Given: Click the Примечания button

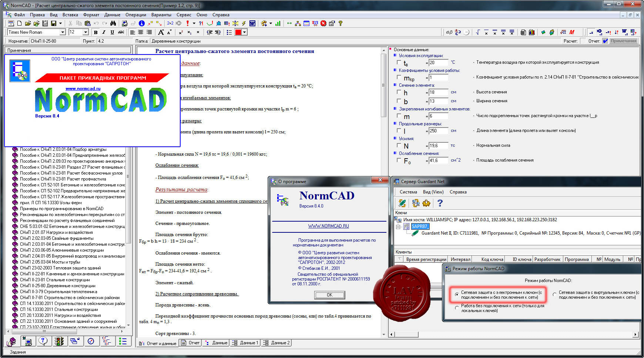Looking at the screenshot, I should tap(623, 41).
